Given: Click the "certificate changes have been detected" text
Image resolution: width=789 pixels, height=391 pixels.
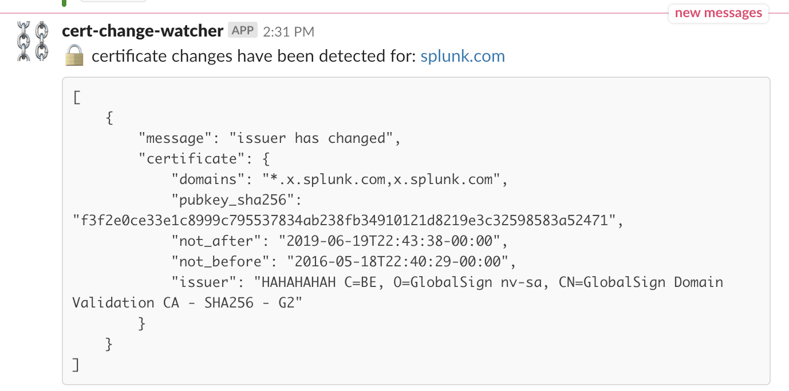Looking at the screenshot, I should [x=254, y=56].
